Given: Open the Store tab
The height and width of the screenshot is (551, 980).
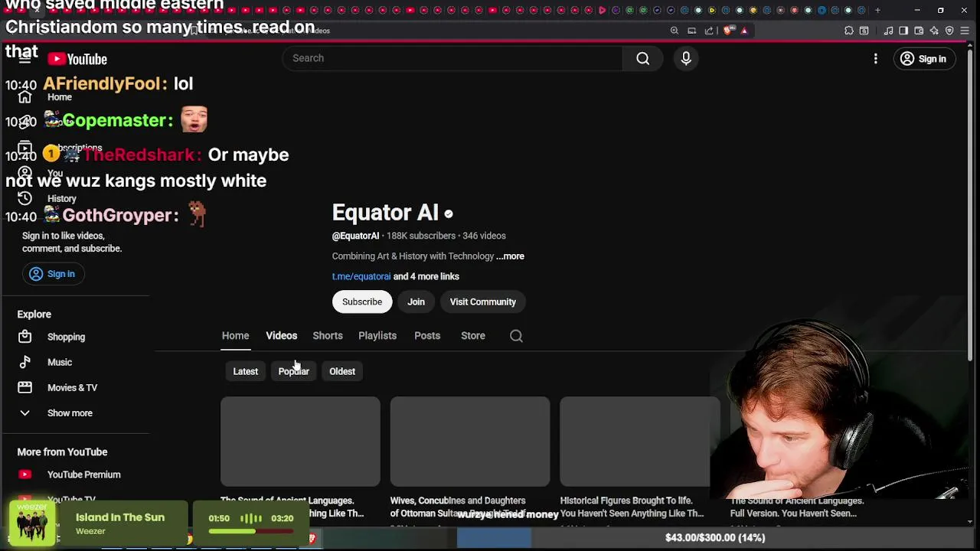Looking at the screenshot, I should [473, 336].
